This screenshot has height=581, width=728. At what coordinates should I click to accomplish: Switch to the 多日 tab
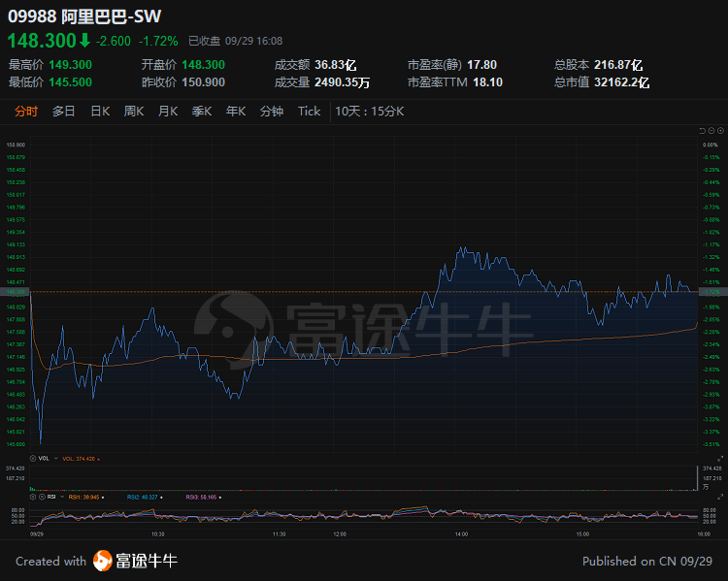click(x=64, y=112)
